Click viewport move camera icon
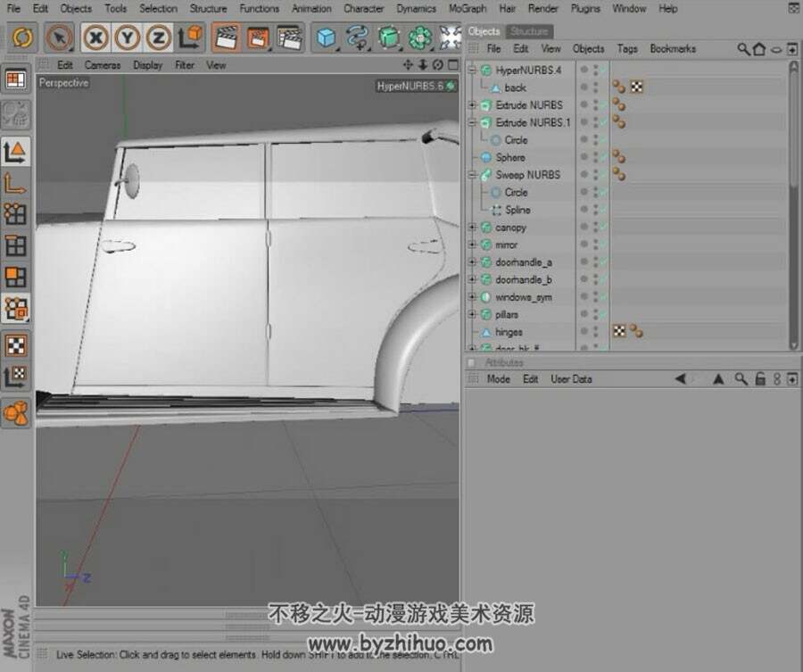 pyautogui.click(x=408, y=64)
